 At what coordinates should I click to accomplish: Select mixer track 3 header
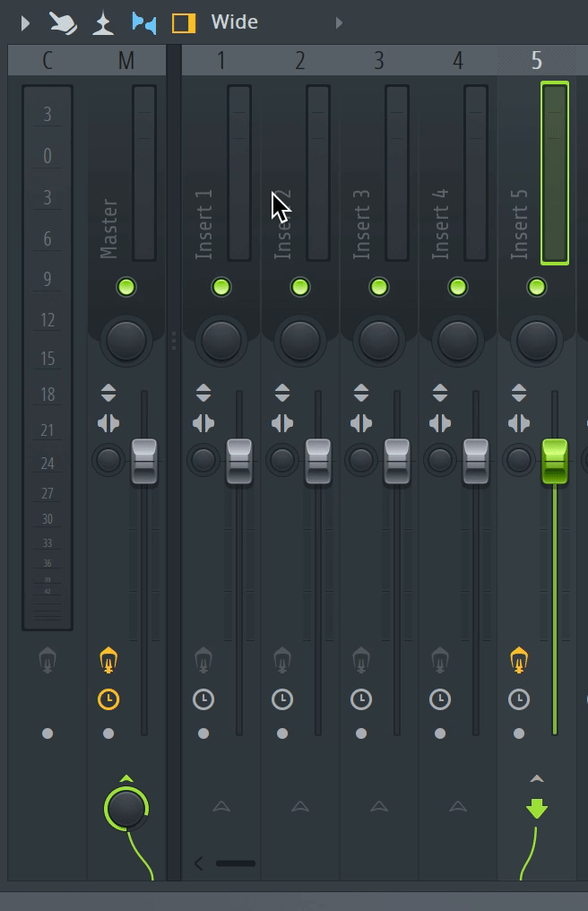378,60
